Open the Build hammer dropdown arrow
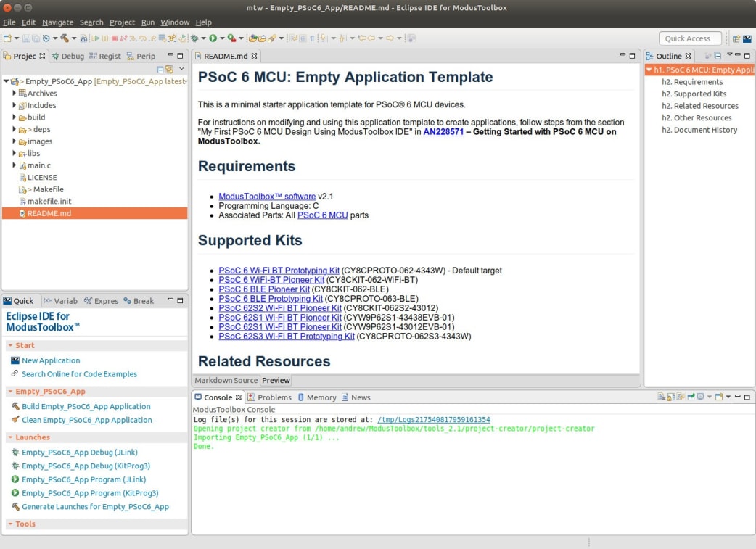This screenshot has width=756, height=549. click(x=74, y=38)
